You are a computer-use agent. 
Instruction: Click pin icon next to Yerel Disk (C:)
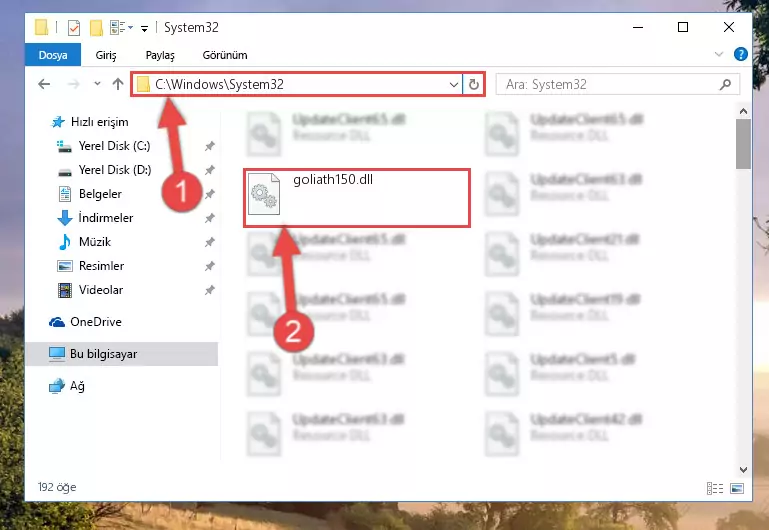209,146
